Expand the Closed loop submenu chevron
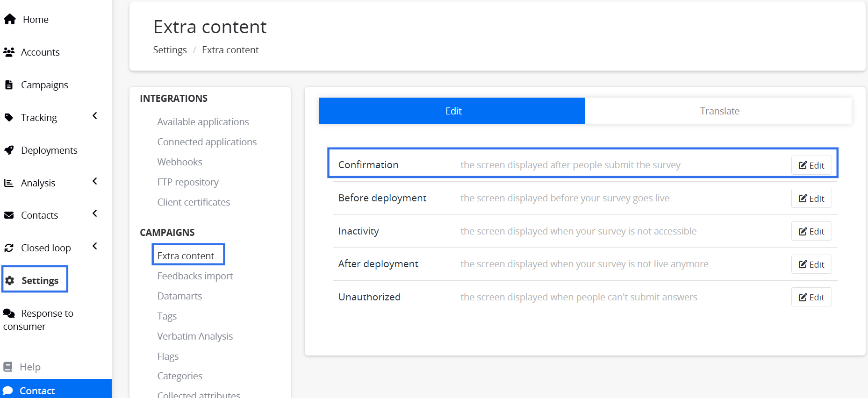Screen dimensions: 868x398 [x=95, y=246]
